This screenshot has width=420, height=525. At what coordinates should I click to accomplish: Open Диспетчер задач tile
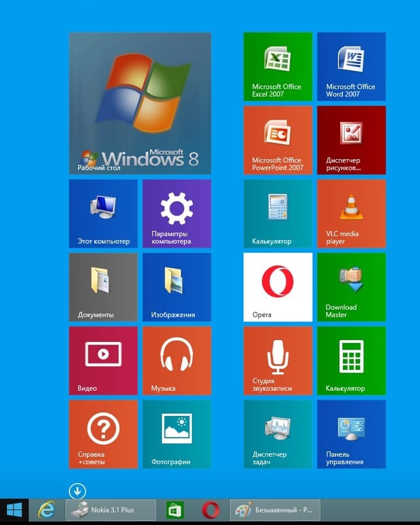(x=278, y=434)
